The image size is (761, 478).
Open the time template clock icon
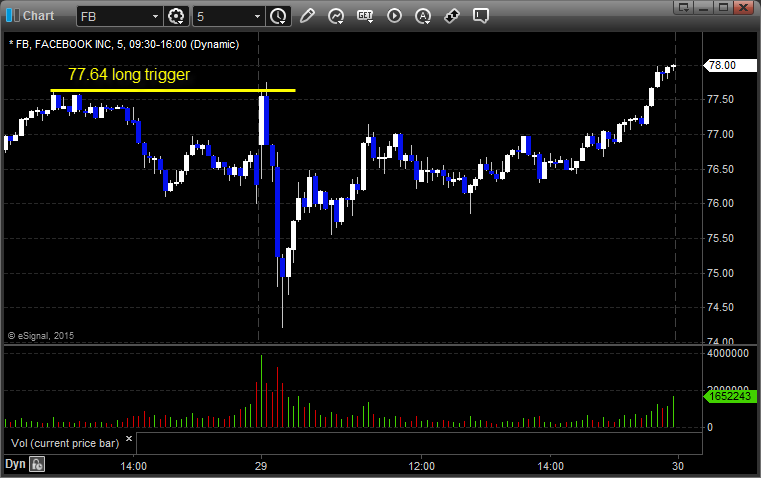point(279,16)
